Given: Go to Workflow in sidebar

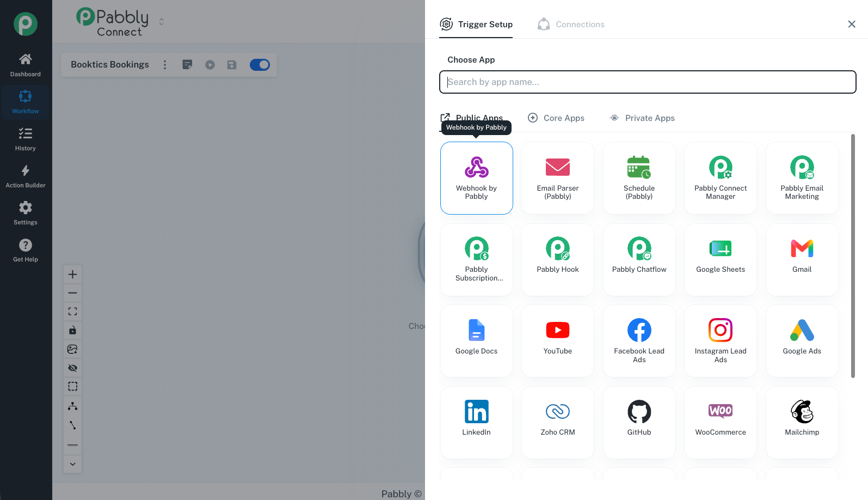Looking at the screenshot, I should (x=26, y=102).
